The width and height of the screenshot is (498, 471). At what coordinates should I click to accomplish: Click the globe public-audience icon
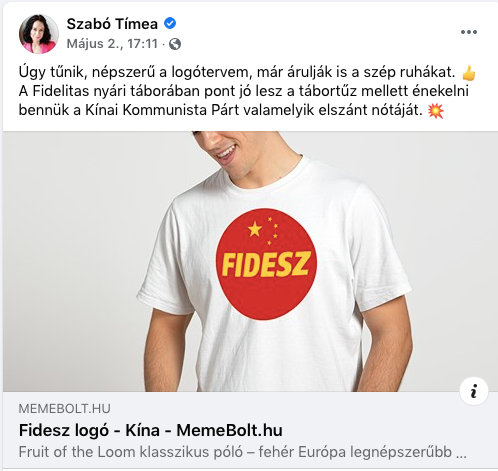175,44
